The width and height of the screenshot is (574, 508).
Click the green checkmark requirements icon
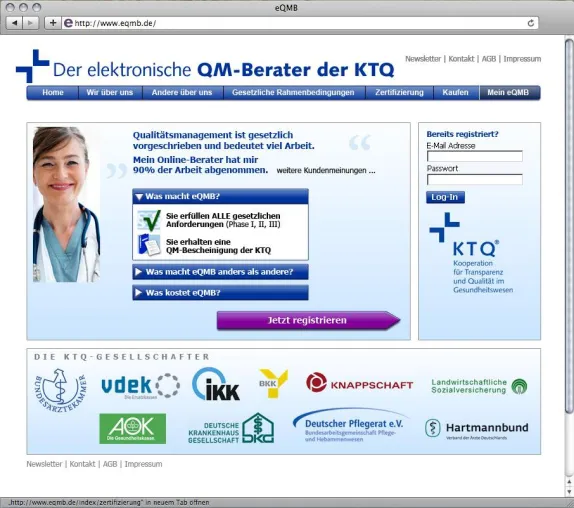(149, 220)
